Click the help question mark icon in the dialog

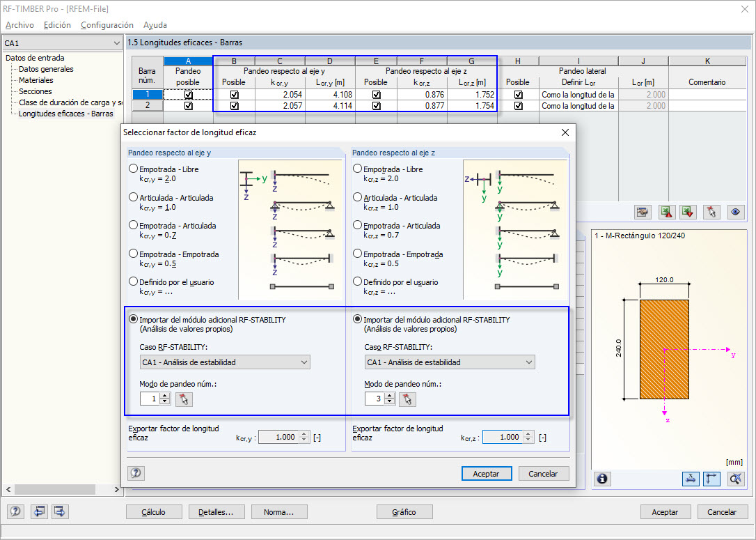point(136,473)
